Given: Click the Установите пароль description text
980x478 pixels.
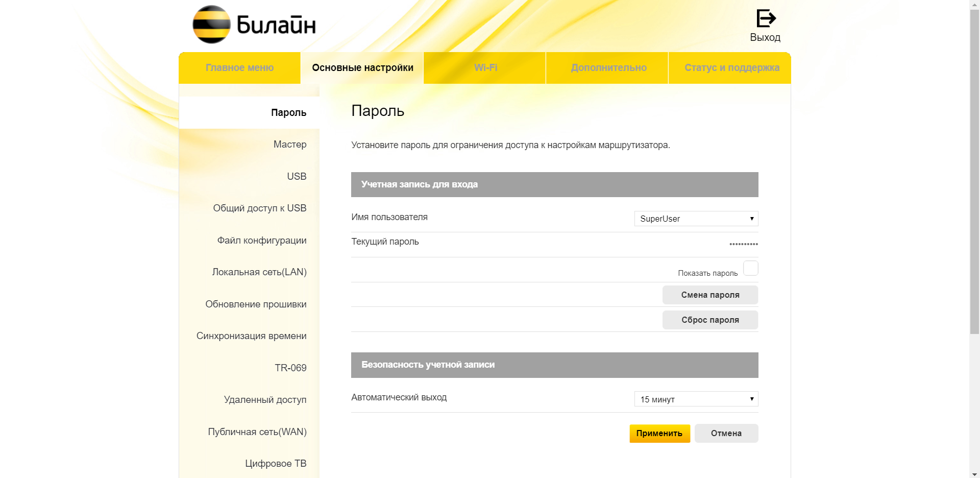Looking at the screenshot, I should coord(510,145).
